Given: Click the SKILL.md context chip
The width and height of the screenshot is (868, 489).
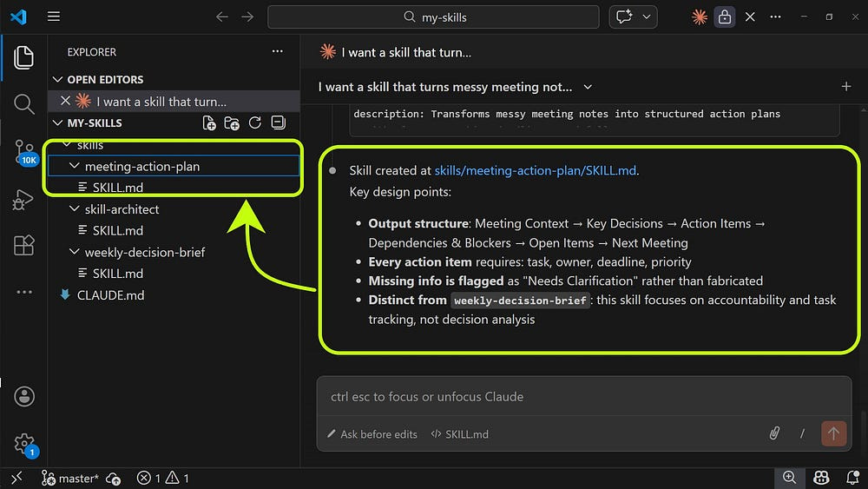Looking at the screenshot, I should 459,434.
